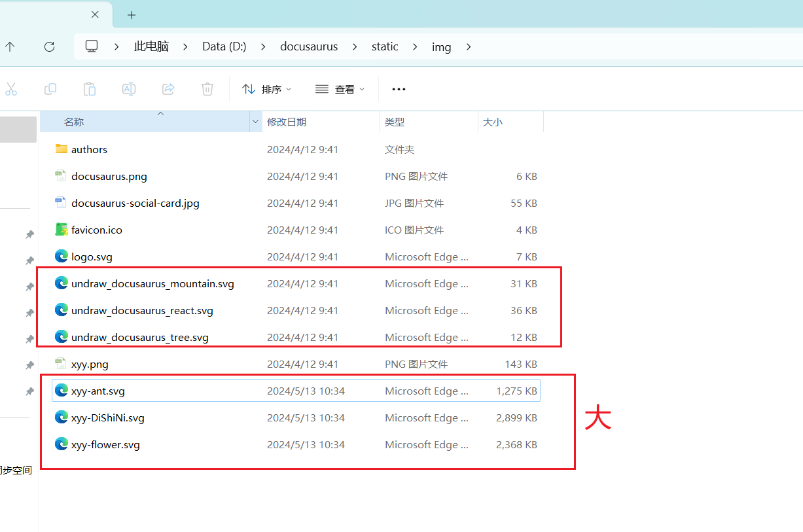Select xyy-DiShiNi.svg Edge icon
The height and width of the screenshot is (532, 803).
click(x=62, y=417)
